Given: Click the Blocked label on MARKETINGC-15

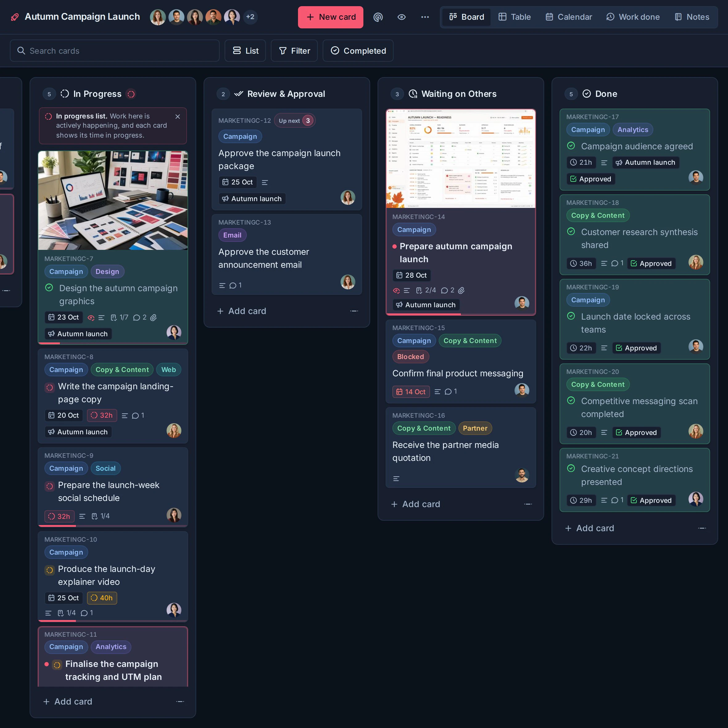Looking at the screenshot, I should (x=410, y=357).
